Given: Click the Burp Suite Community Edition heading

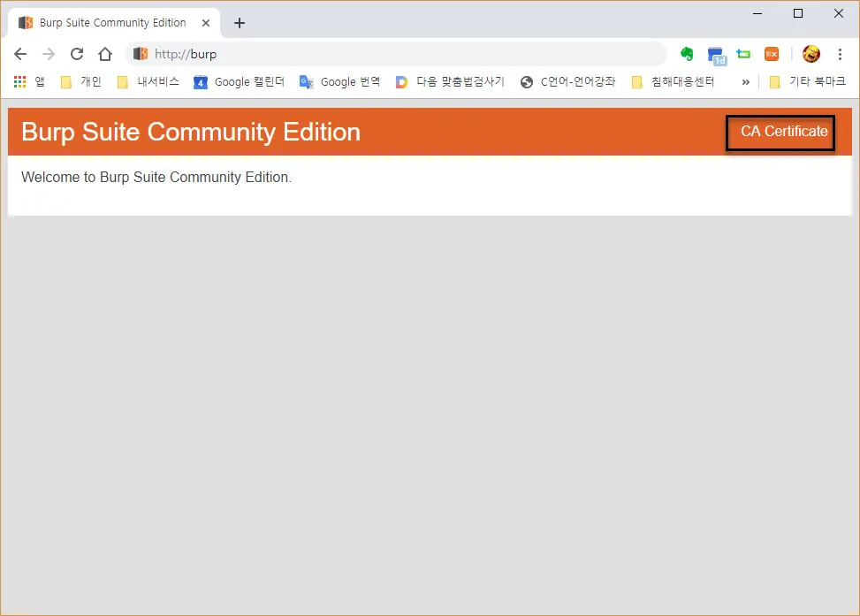Looking at the screenshot, I should click(191, 132).
